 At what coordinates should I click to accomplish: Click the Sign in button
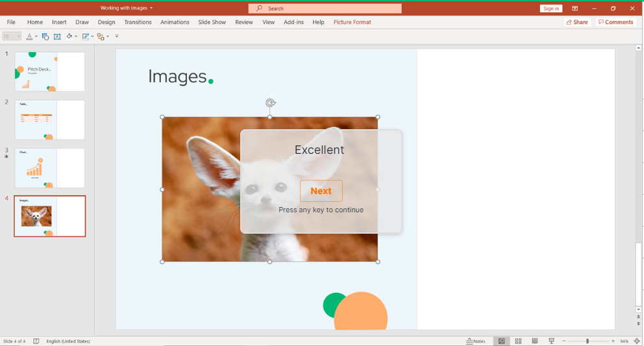(x=551, y=8)
